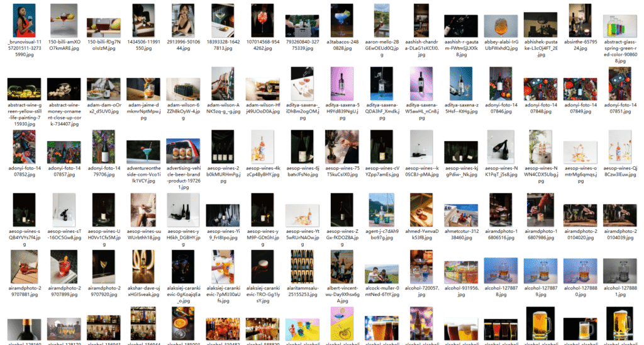This screenshot has width=644, height=345.
Task: Select the akshar-dave glowing bottle thumbnail
Action: point(144,267)
